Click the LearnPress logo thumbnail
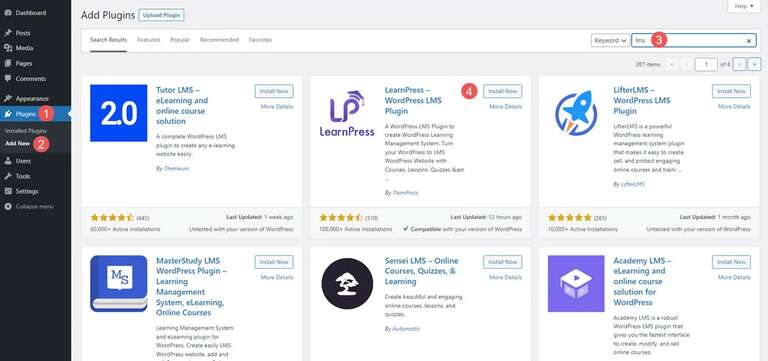This screenshot has height=361, width=768. tap(347, 113)
